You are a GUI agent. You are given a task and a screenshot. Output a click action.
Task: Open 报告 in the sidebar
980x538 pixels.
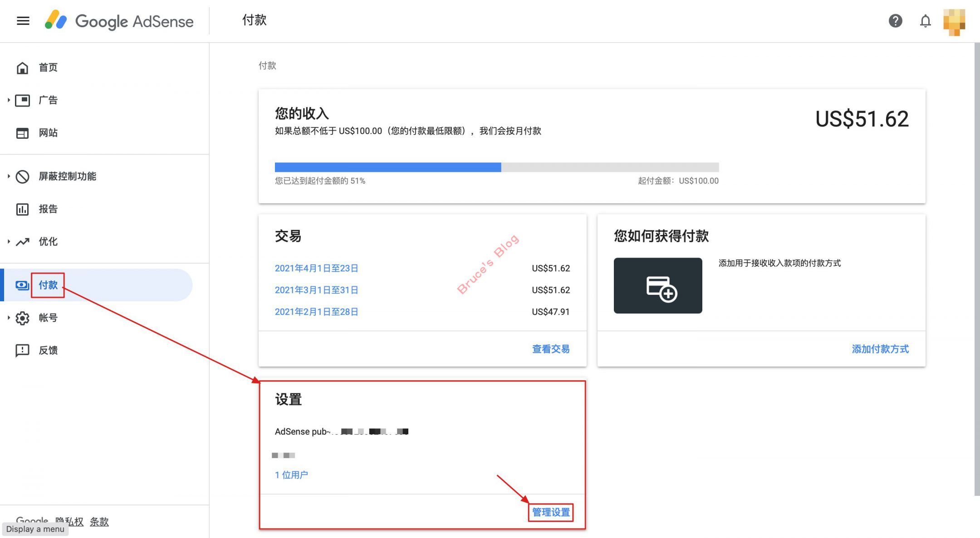(48, 209)
